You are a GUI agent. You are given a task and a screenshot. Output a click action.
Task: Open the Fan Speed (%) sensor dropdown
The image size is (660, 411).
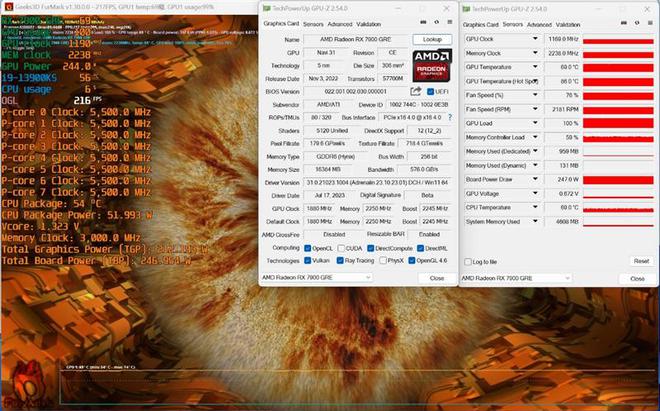(535, 95)
